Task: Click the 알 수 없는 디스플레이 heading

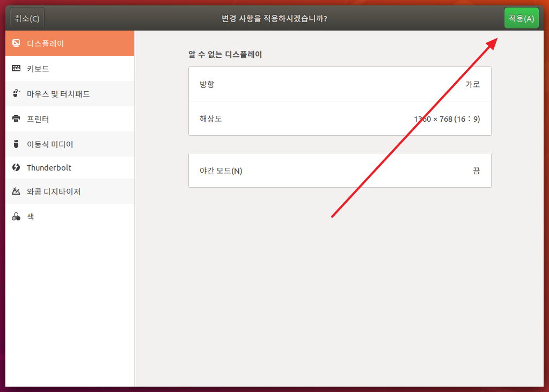Action: click(x=225, y=54)
